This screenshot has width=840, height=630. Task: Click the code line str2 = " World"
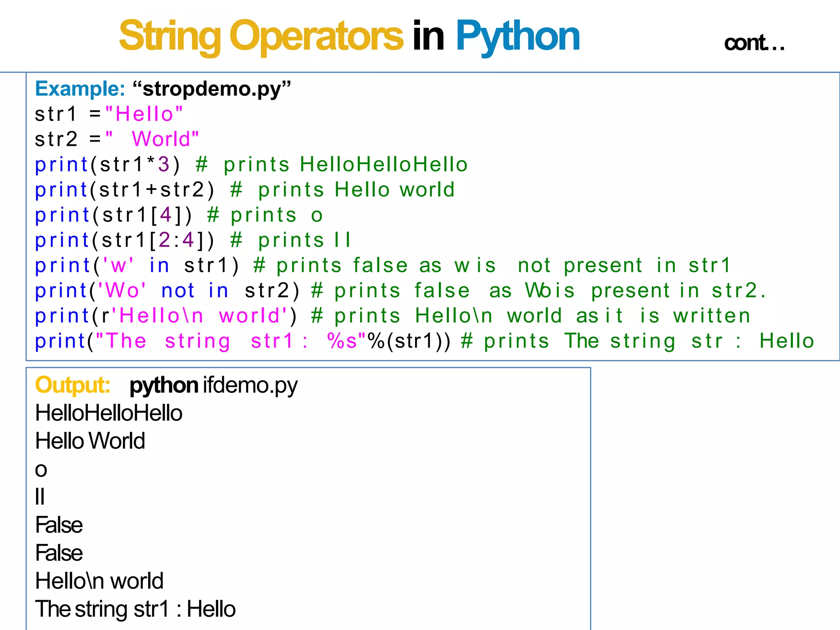click(x=117, y=139)
